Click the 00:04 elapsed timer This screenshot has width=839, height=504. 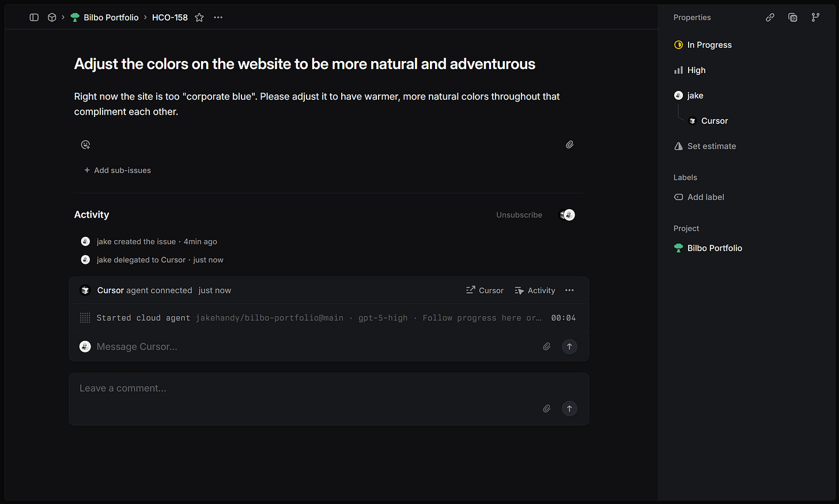pyautogui.click(x=563, y=318)
